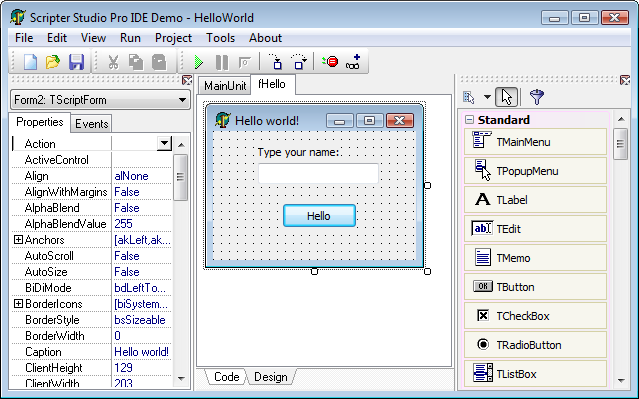This screenshot has height=399, width=639.
Task: Open the File menu
Action: [24, 38]
